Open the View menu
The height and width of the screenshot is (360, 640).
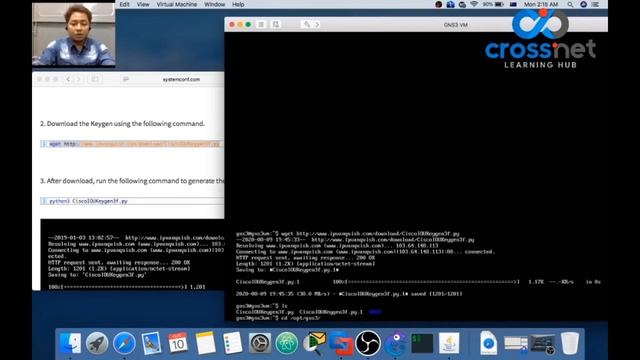[143, 4]
